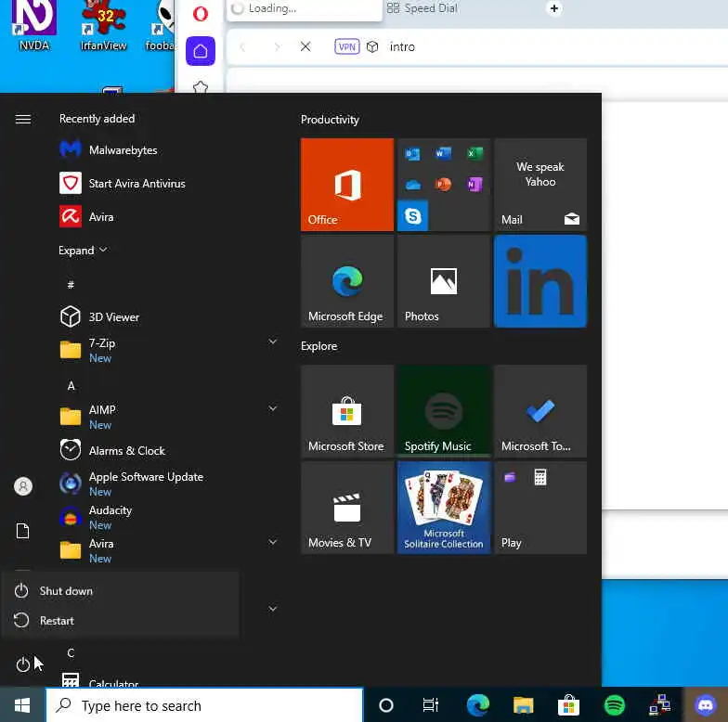Switch to Loading tab in Opera
This screenshot has height=722, width=728.
(305, 8)
